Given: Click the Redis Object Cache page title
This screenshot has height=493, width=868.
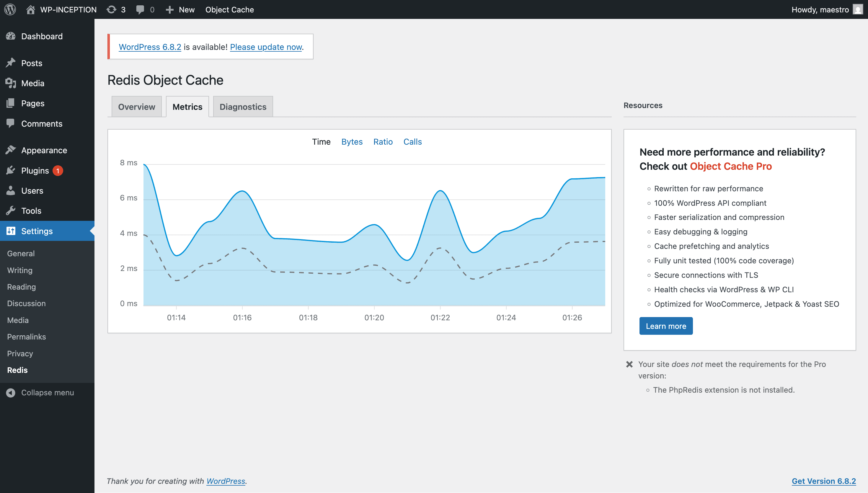Looking at the screenshot, I should pos(165,80).
